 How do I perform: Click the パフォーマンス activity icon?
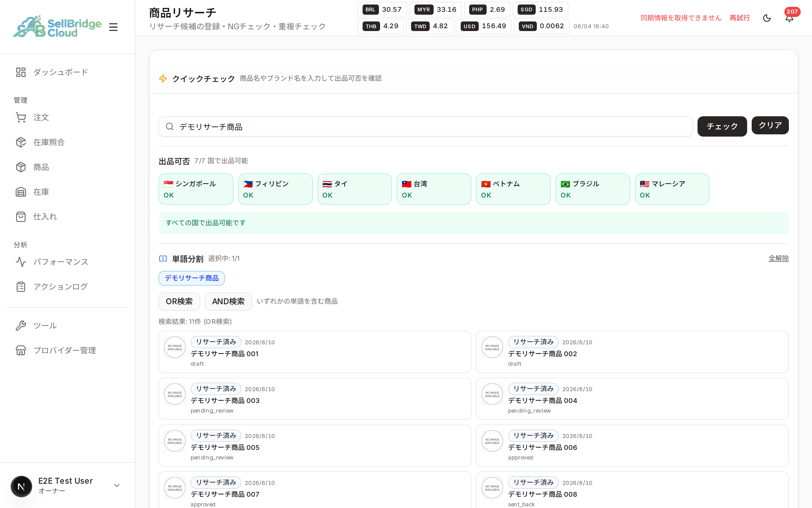point(21,262)
